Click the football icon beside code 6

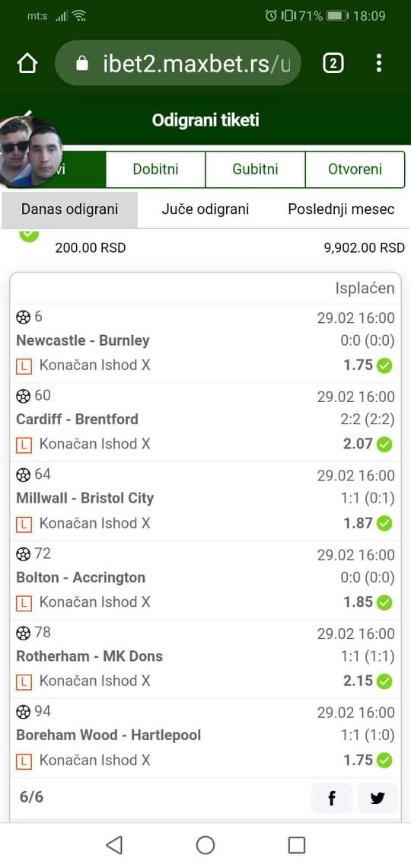24,318
